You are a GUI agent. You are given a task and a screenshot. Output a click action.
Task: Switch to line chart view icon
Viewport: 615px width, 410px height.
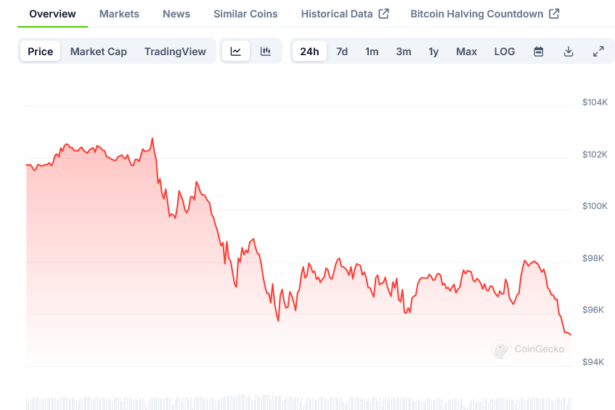tap(235, 51)
